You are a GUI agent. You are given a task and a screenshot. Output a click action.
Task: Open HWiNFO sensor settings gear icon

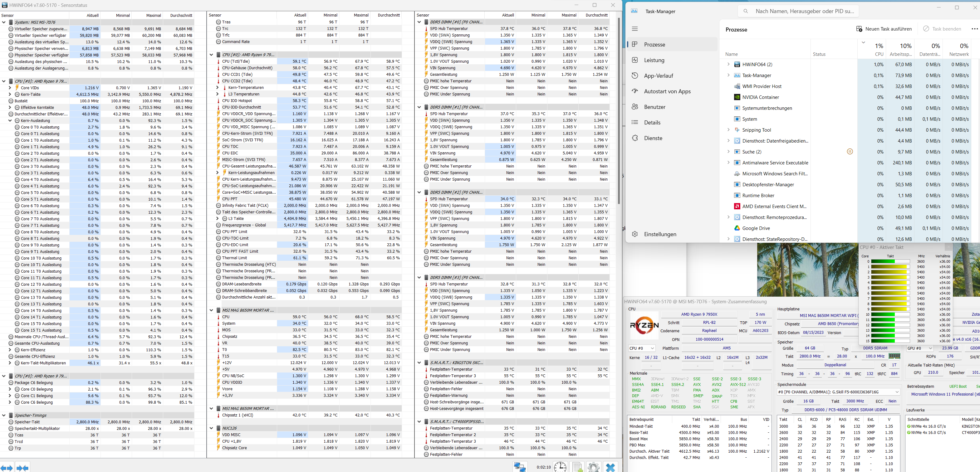pos(594,467)
